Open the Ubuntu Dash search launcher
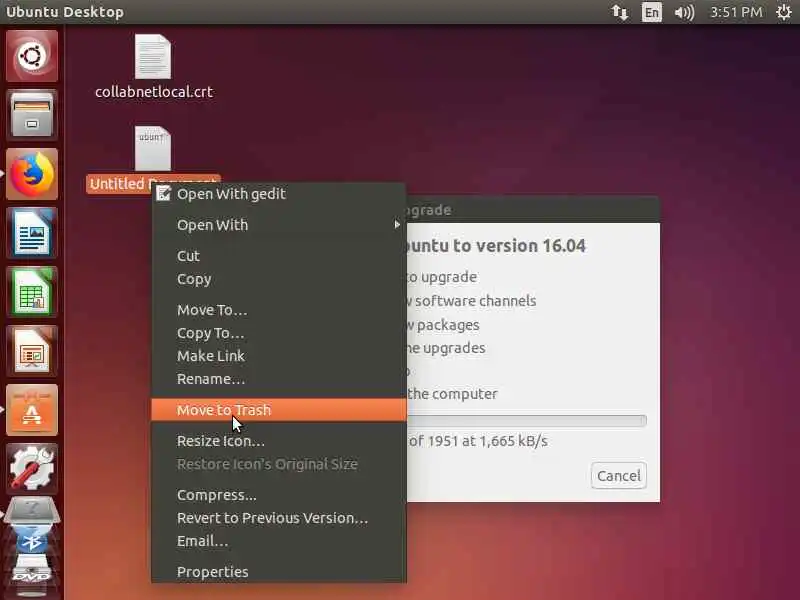This screenshot has width=800, height=600. click(x=32, y=56)
